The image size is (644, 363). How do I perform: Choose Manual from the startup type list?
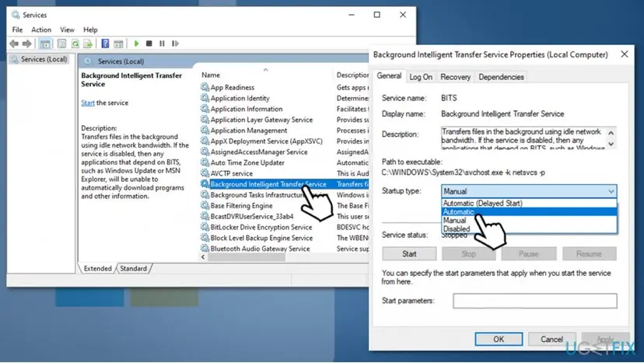[529, 220]
